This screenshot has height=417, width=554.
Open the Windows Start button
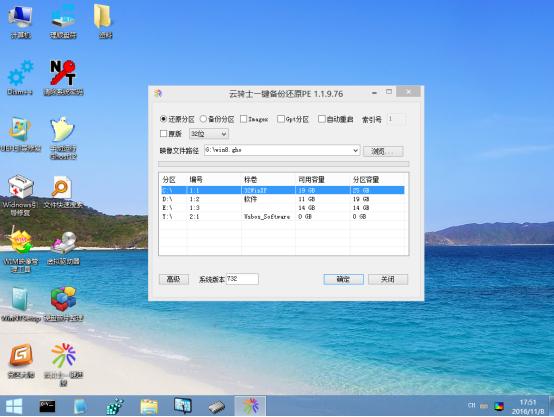click(14, 406)
